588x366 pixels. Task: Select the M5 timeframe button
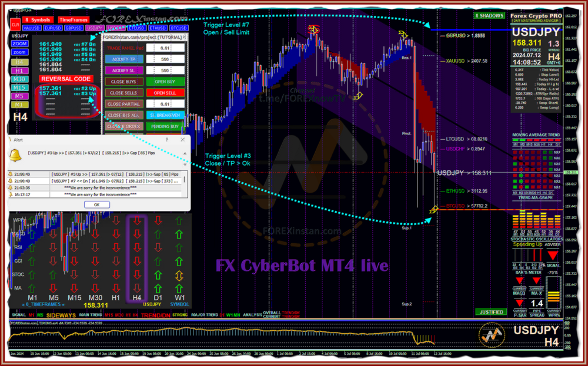[x=19, y=96]
